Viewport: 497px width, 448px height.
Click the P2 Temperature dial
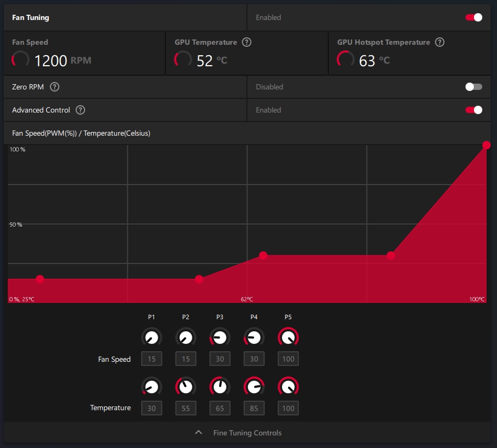pyautogui.click(x=185, y=387)
